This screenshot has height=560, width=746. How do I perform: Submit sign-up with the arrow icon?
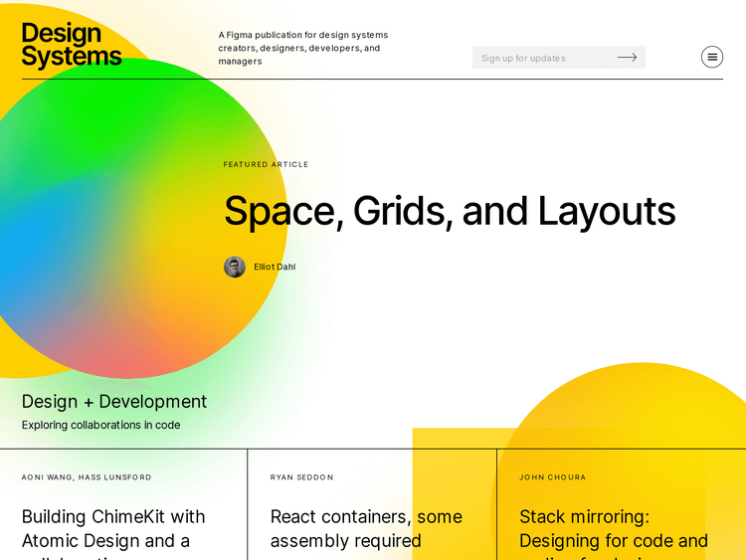(627, 58)
